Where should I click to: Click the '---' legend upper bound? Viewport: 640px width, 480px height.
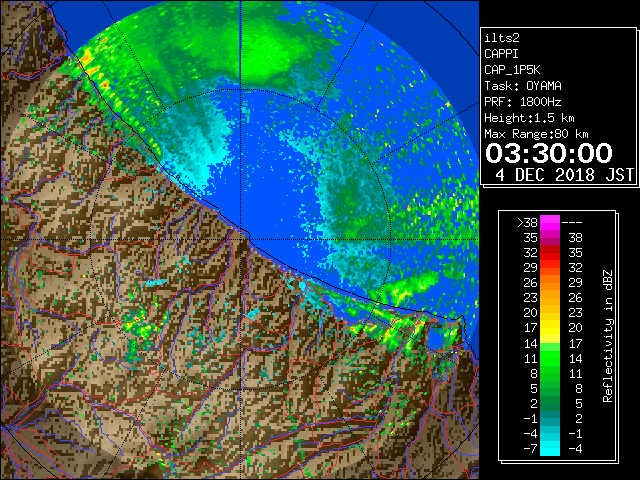click(572, 223)
